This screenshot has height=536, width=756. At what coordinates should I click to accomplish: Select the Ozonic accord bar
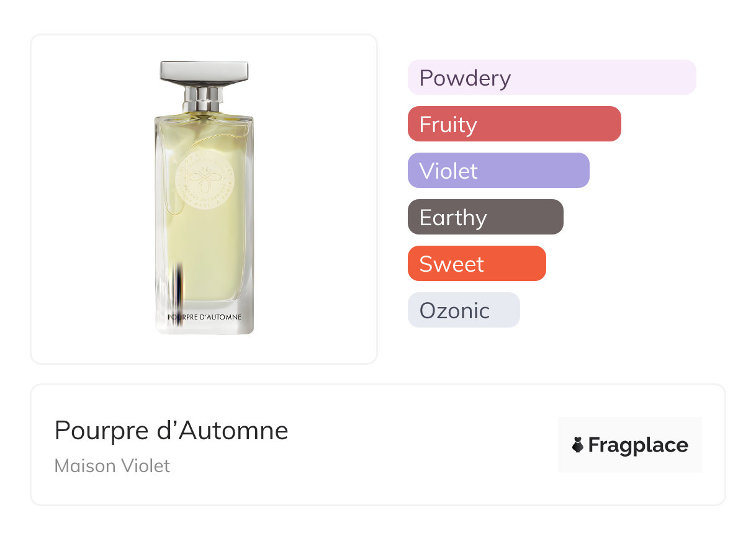click(463, 310)
